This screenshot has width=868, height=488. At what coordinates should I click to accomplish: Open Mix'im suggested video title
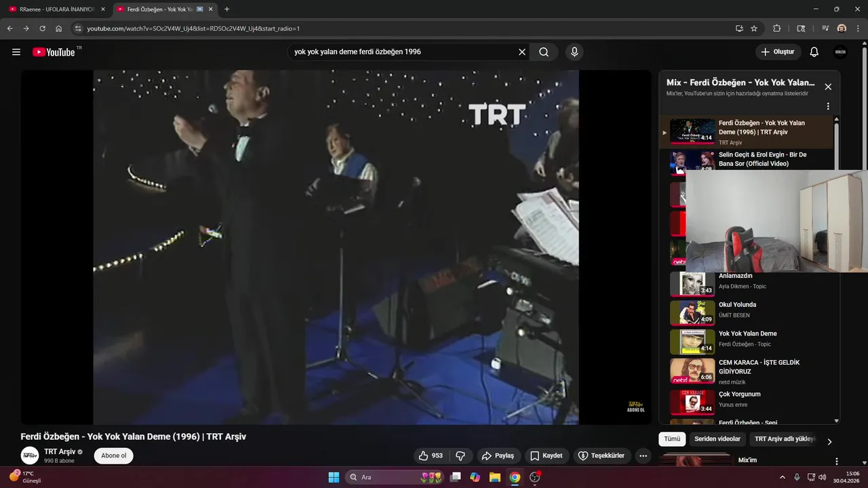[747, 460]
